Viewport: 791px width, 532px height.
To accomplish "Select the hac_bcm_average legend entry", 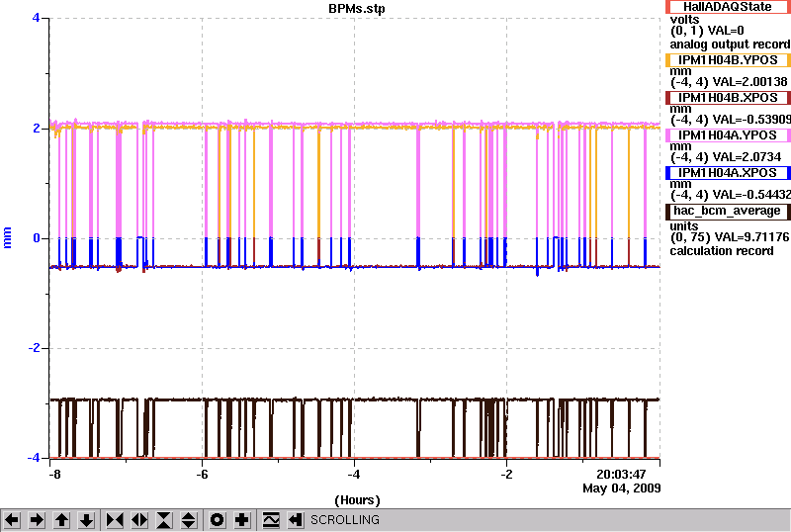I will (x=727, y=211).
